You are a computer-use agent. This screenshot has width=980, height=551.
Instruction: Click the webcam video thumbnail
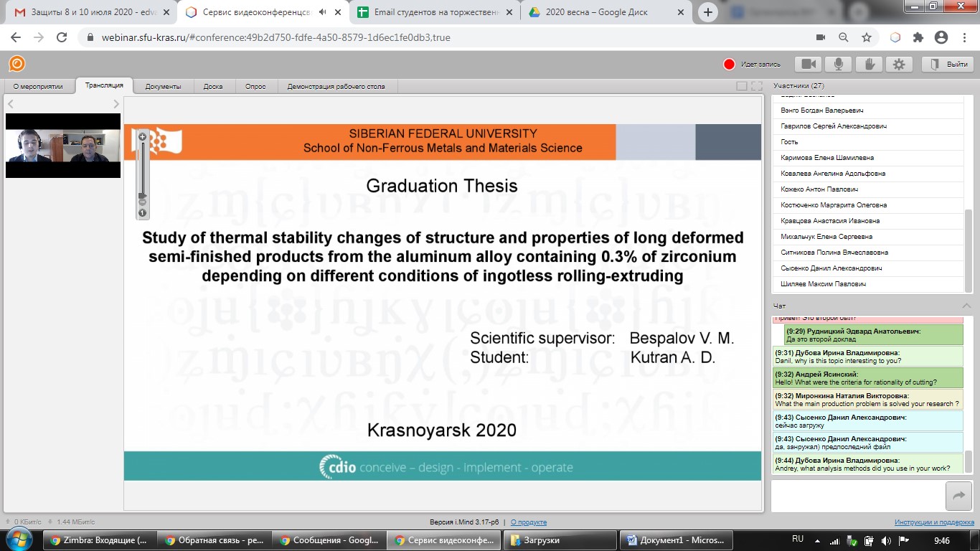pos(63,146)
